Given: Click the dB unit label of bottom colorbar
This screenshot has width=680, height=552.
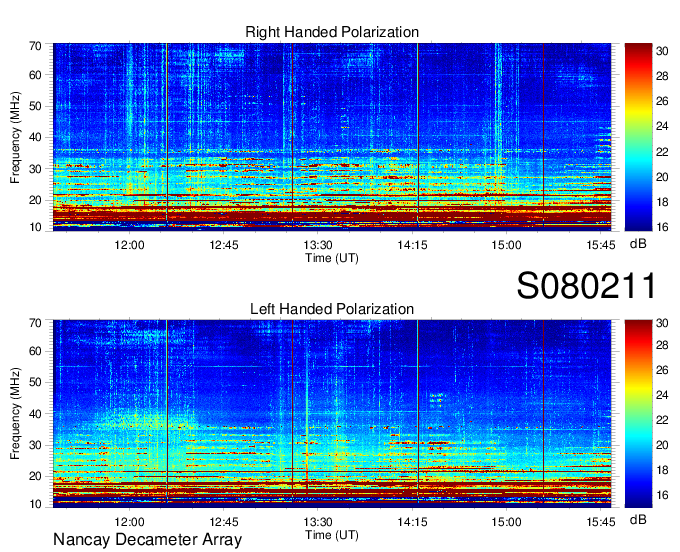Looking at the screenshot, I should 638,519.
